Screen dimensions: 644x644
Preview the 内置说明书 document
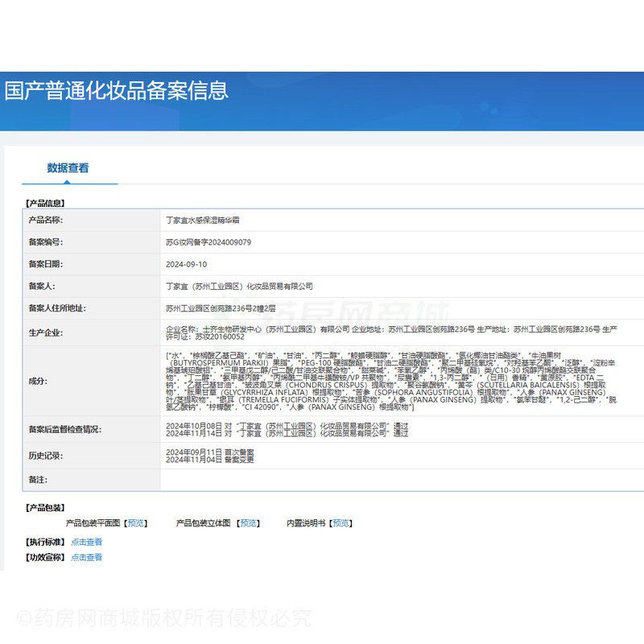pyautogui.click(x=341, y=522)
